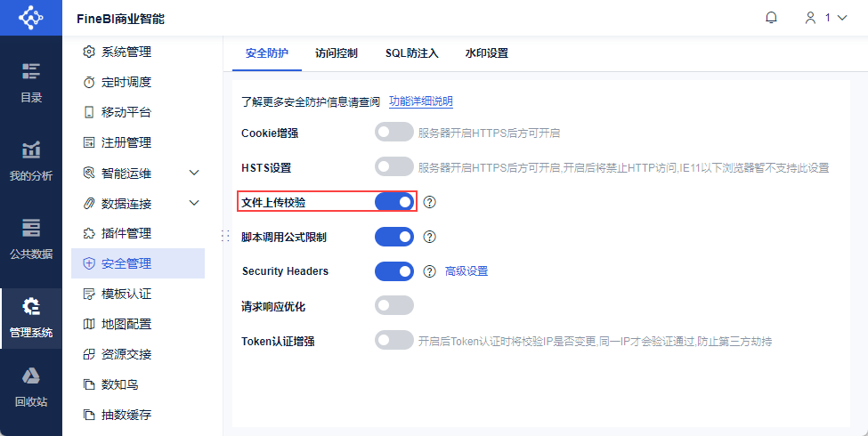Disable the 文件上传校验 toggle
The height and width of the screenshot is (436, 868).
pyautogui.click(x=394, y=202)
